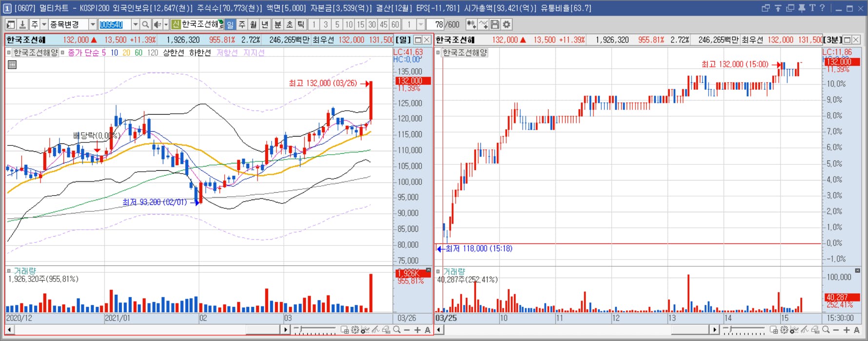Image resolution: width=868 pixels, height=341 pixels.
Task: Click the left chart zoom magnifier icon
Action: pyautogui.click(x=397, y=330)
